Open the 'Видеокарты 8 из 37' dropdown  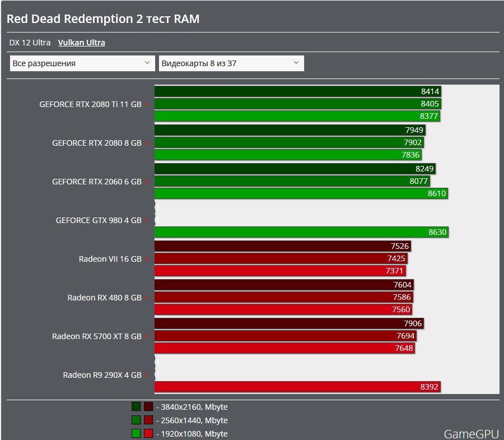click(231, 63)
